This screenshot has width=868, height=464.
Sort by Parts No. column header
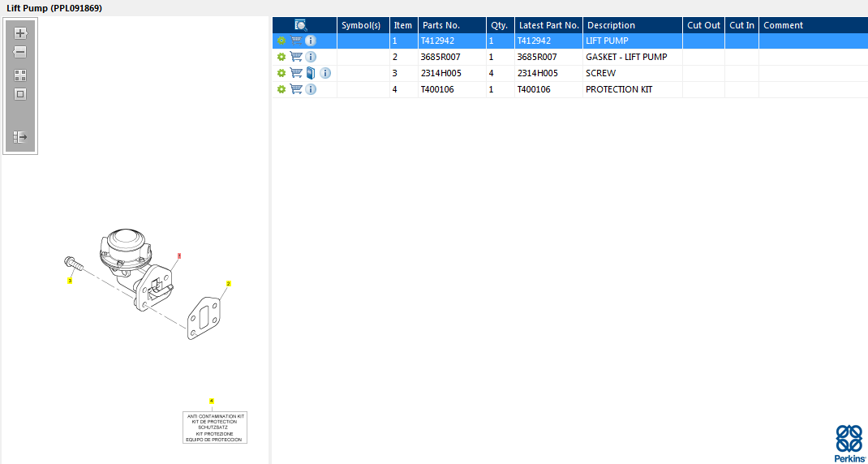[x=451, y=25]
